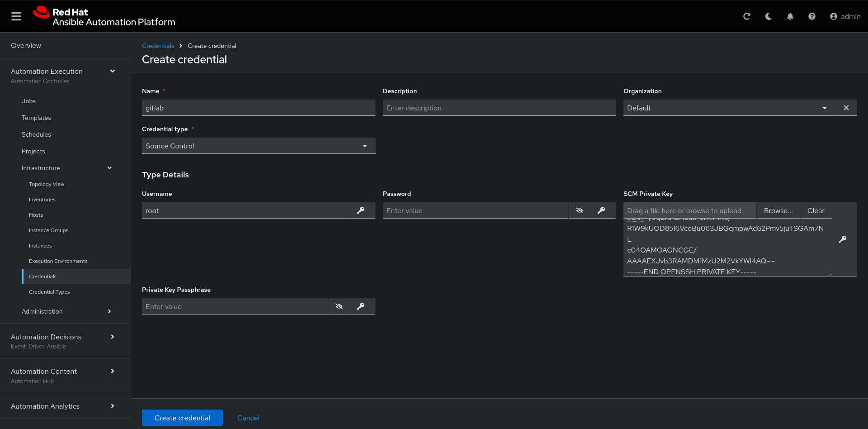The height and width of the screenshot is (429, 868).
Task: Click key icon in Private Key Passphrase
Action: coord(361,306)
